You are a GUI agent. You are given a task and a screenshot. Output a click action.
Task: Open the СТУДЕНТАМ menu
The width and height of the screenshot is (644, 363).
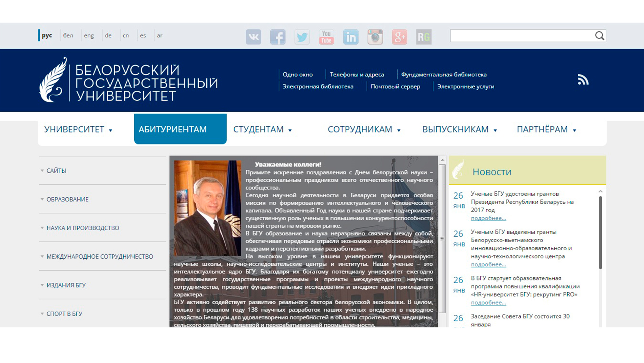[258, 129]
